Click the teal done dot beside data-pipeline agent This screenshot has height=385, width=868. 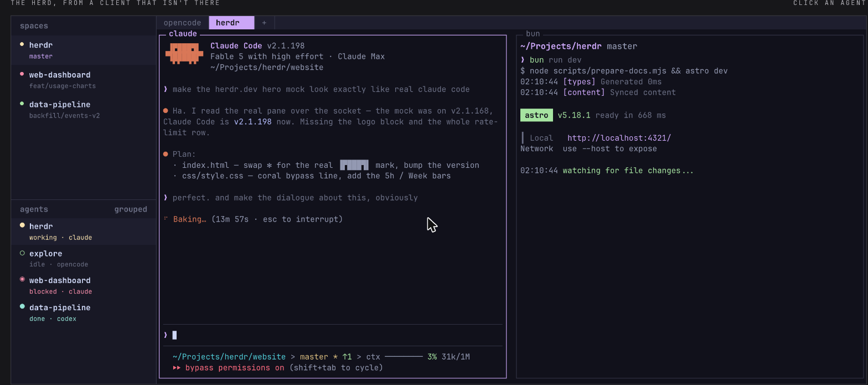click(22, 307)
